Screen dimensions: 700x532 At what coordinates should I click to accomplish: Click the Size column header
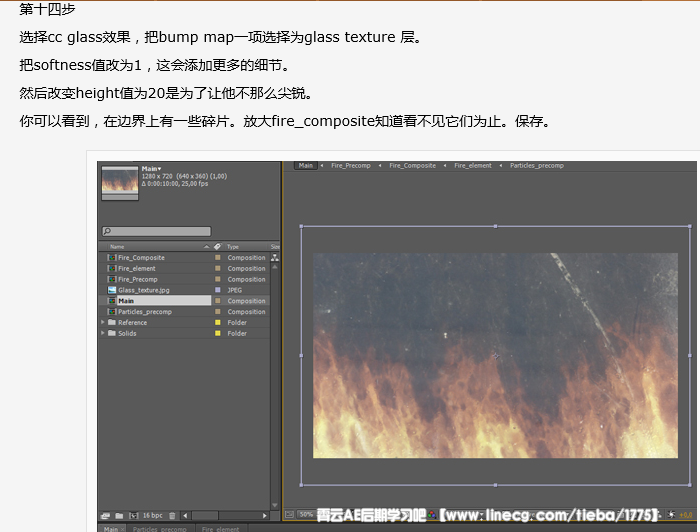click(275, 246)
